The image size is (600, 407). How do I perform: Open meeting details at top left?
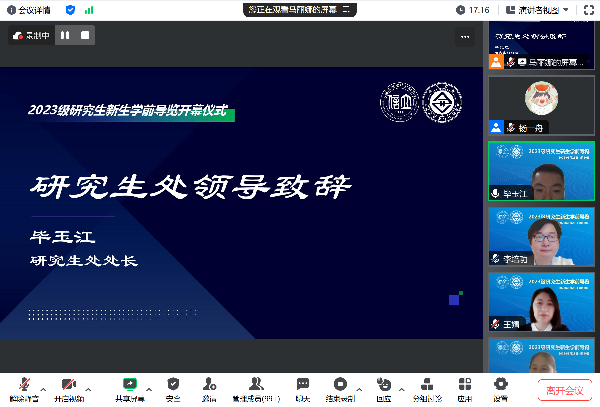[x=30, y=10]
